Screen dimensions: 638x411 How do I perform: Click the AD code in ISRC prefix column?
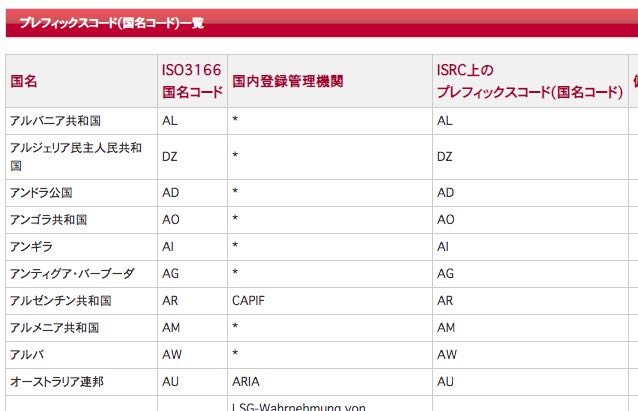tap(446, 192)
